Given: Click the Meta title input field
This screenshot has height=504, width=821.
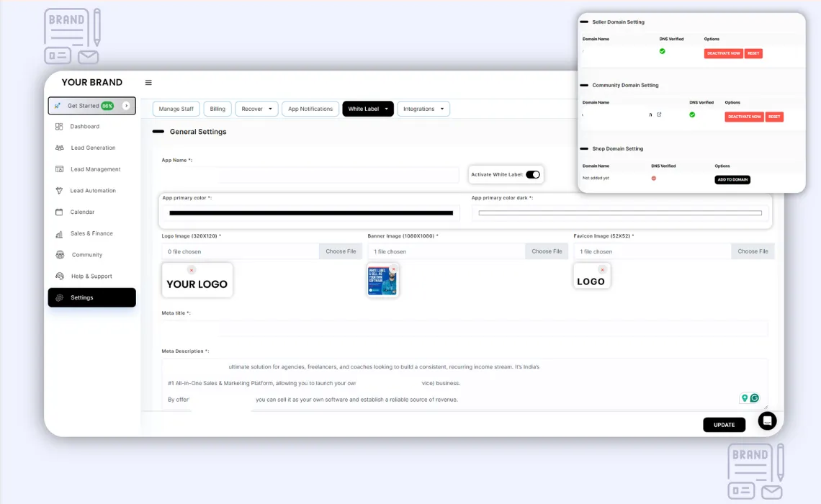Looking at the screenshot, I should 465,328.
